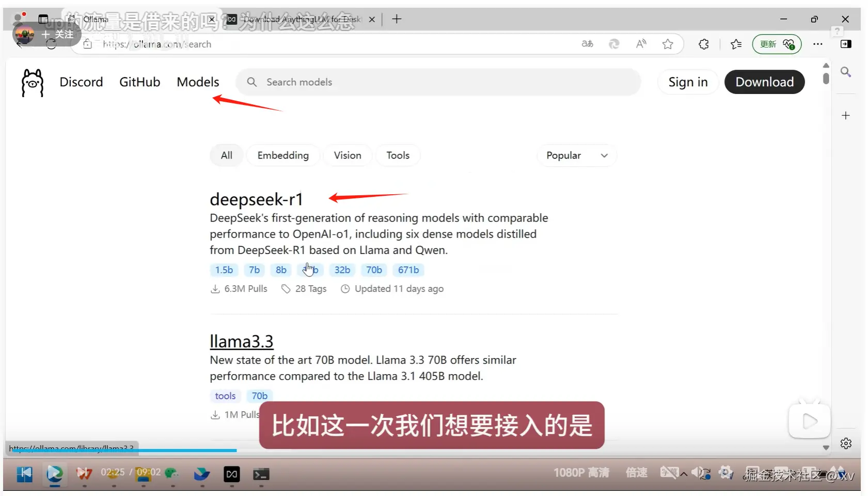The image size is (868, 496).
Task: Open a new browser tab
Action: point(397,19)
